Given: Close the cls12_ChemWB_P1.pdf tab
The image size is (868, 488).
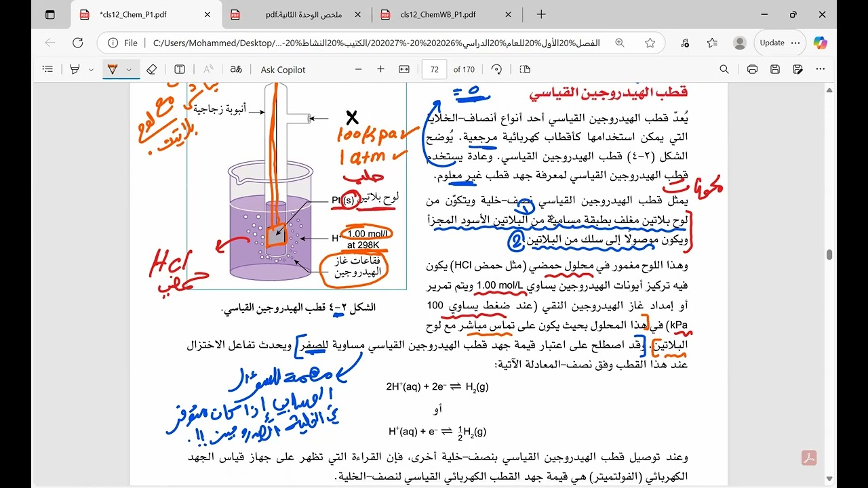Looking at the screenshot, I should (x=507, y=14).
